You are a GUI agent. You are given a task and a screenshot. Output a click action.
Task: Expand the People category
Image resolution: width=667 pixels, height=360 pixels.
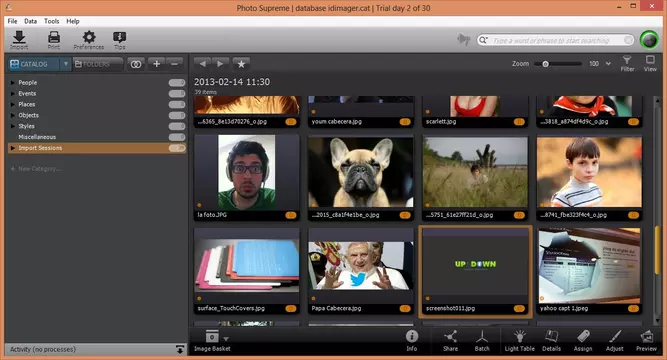tap(13, 83)
